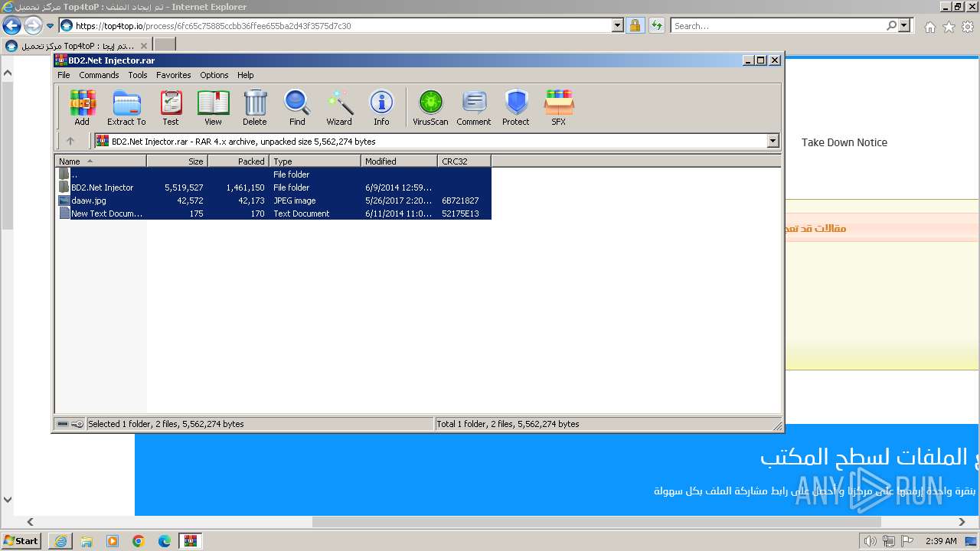Click the Take Down Notice link
The width and height of the screenshot is (980, 551).
point(844,142)
